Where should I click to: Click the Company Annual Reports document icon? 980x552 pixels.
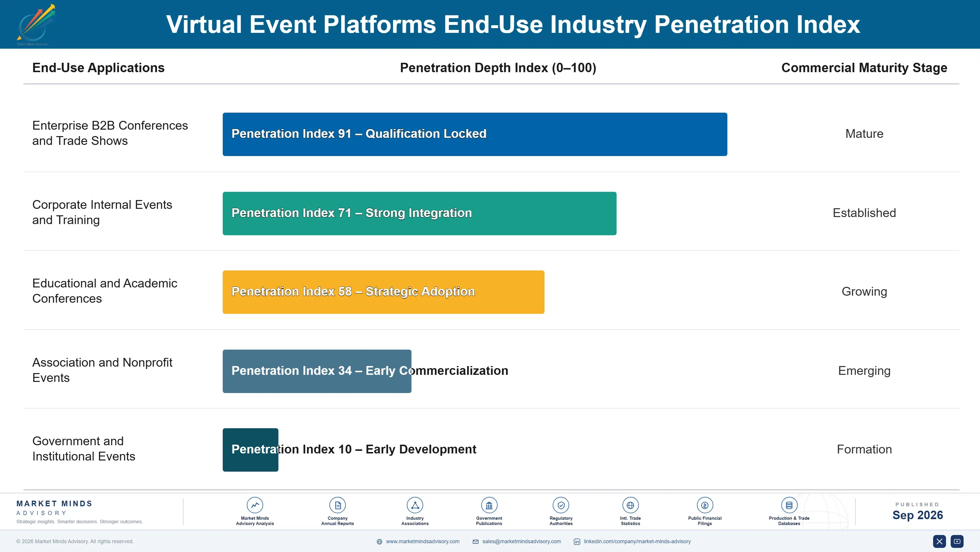tap(337, 505)
